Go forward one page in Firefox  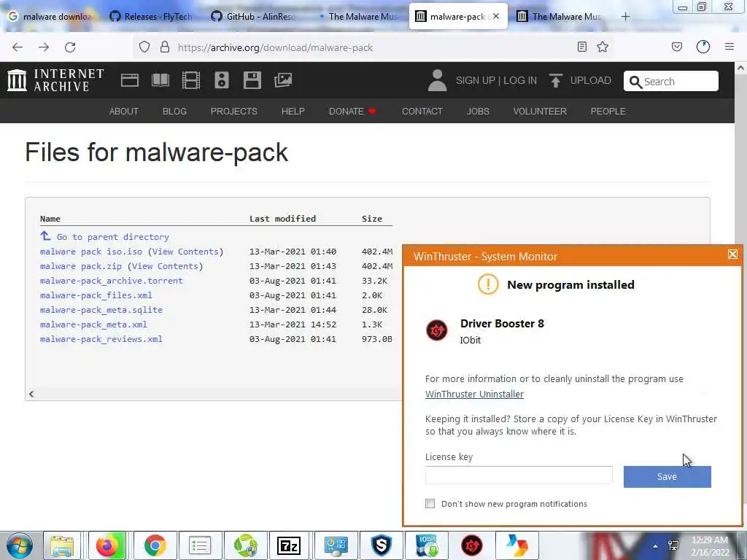(x=44, y=47)
